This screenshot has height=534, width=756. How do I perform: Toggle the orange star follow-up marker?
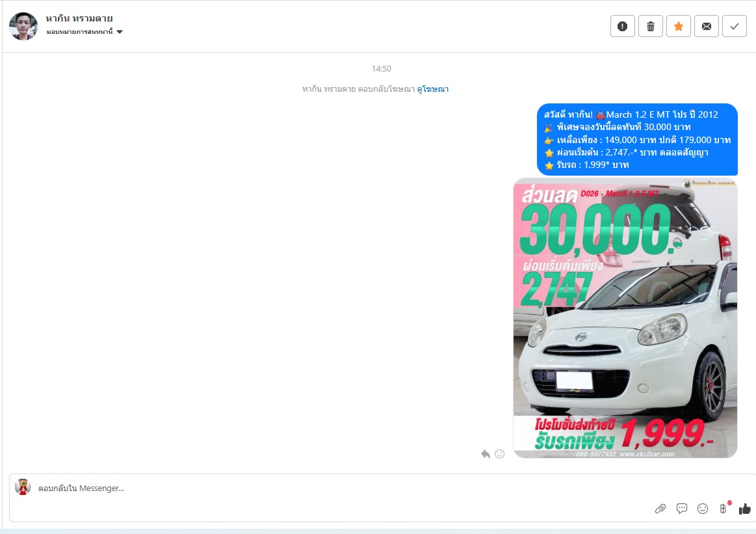point(679,26)
